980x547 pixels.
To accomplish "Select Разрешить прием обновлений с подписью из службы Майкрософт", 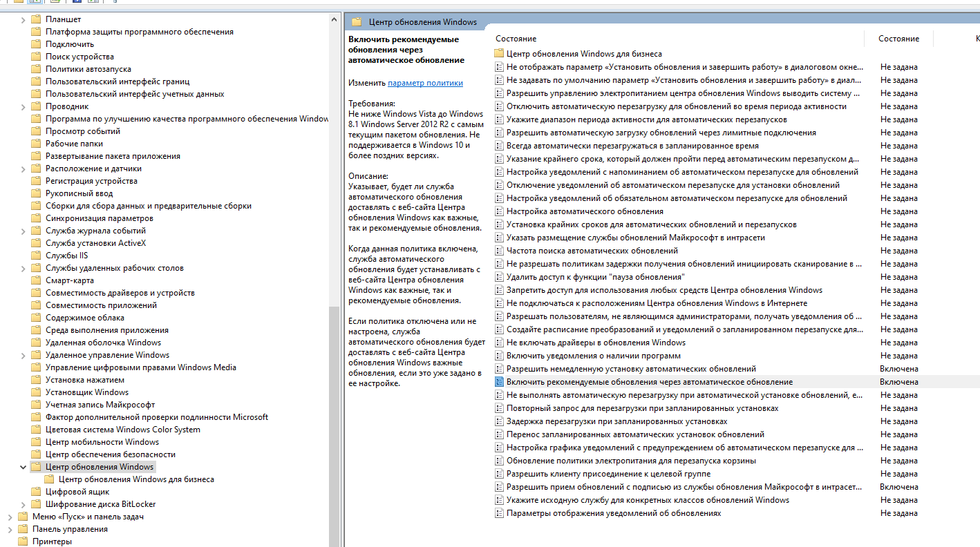I will coord(684,487).
